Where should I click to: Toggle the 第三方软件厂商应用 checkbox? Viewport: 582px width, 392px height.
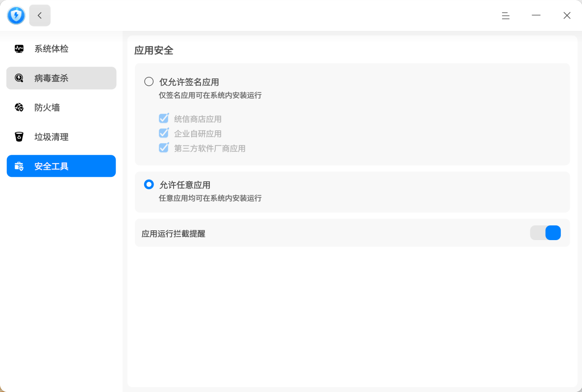click(x=164, y=148)
